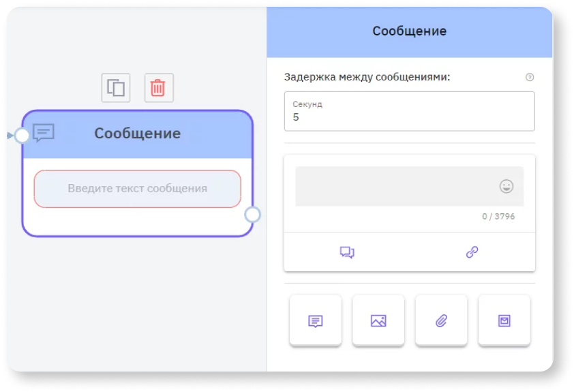The width and height of the screenshot is (574, 392).
Task: Show help for delay between messages
Action: pos(530,77)
